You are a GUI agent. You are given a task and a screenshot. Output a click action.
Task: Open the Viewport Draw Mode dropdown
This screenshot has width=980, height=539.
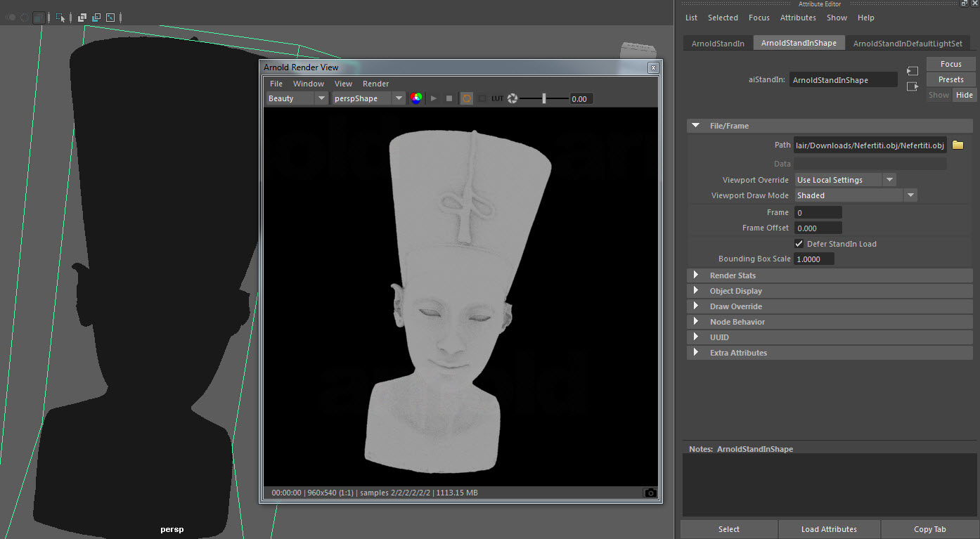coord(856,195)
